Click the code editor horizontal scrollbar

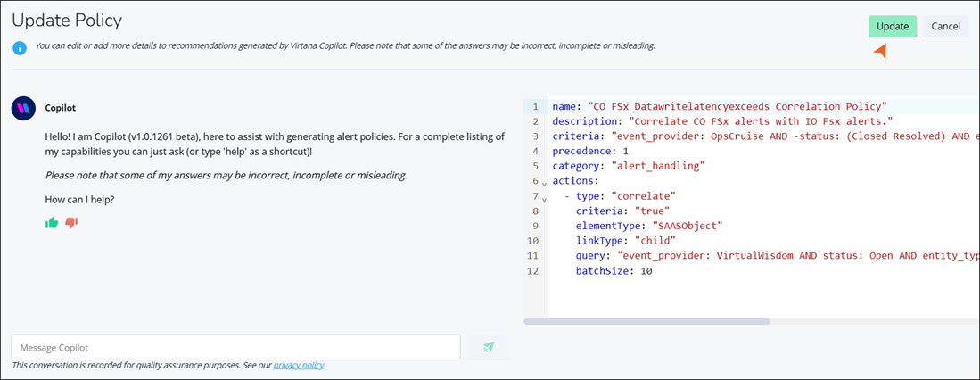(x=647, y=321)
